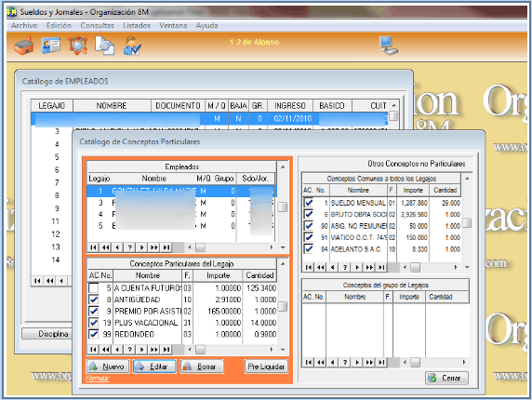This screenshot has width=532, height=400.
Task: Open the employee ID card toolbar icon
Action: (51, 46)
